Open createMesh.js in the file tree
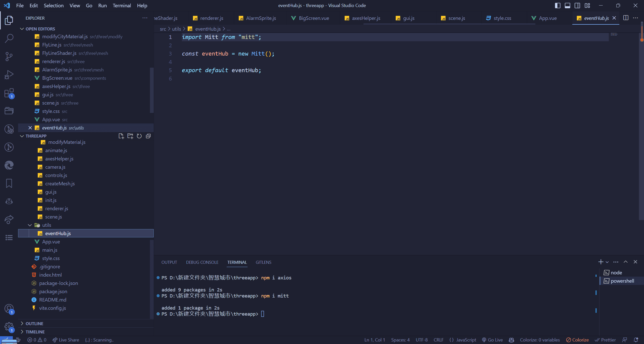The image size is (644, 344). click(x=60, y=184)
